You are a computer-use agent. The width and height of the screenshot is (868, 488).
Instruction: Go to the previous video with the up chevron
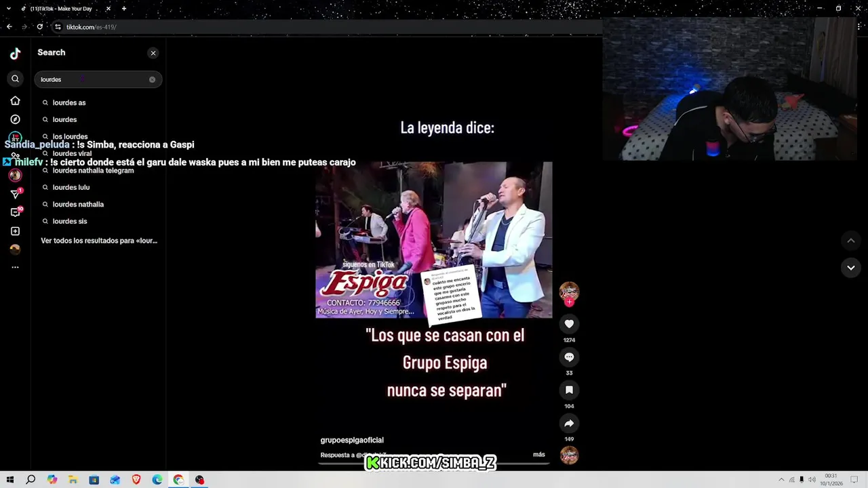click(x=850, y=241)
